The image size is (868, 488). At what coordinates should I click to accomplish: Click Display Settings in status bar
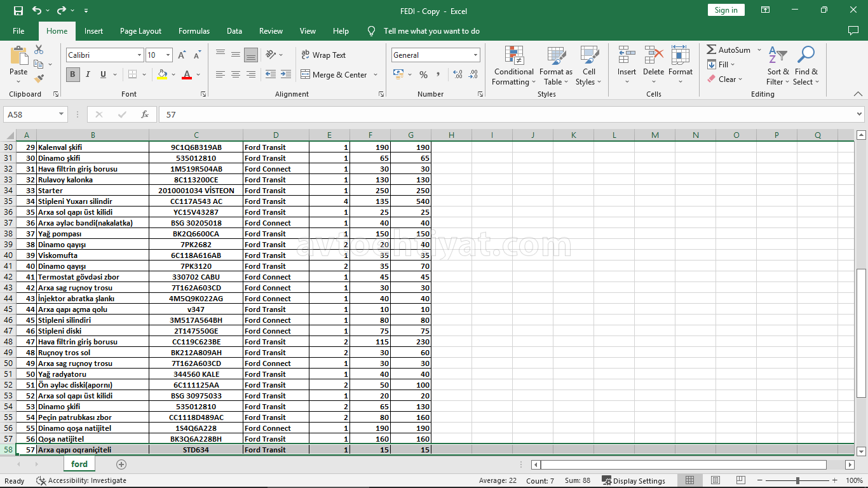pyautogui.click(x=634, y=481)
